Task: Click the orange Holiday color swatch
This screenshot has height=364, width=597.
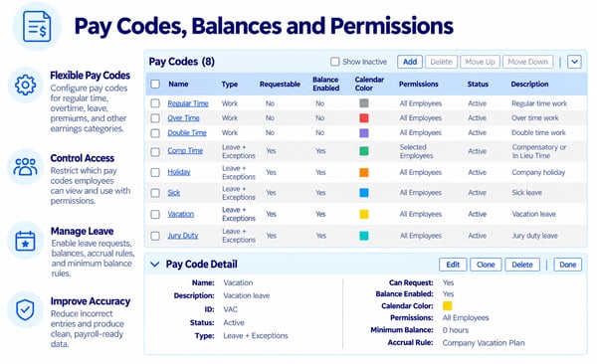Action: (364, 172)
